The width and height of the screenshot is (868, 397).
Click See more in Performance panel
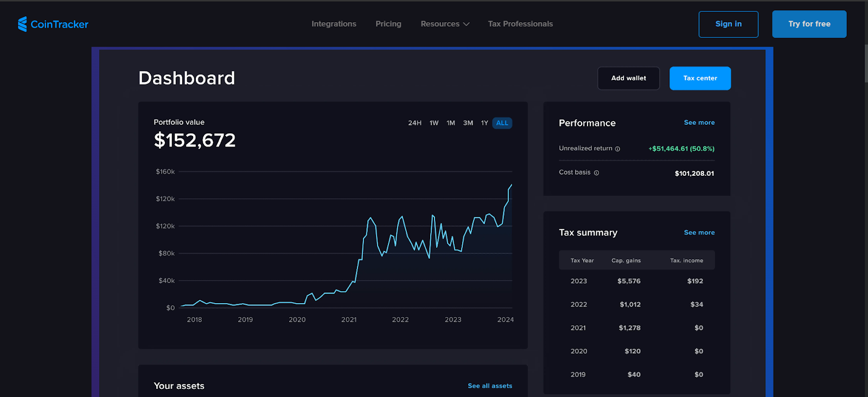[x=699, y=123]
